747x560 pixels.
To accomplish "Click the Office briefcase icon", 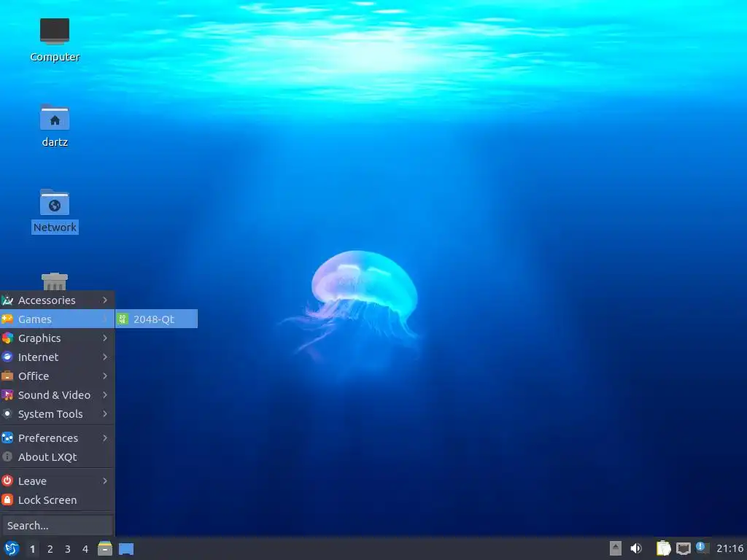I will (x=7, y=376).
